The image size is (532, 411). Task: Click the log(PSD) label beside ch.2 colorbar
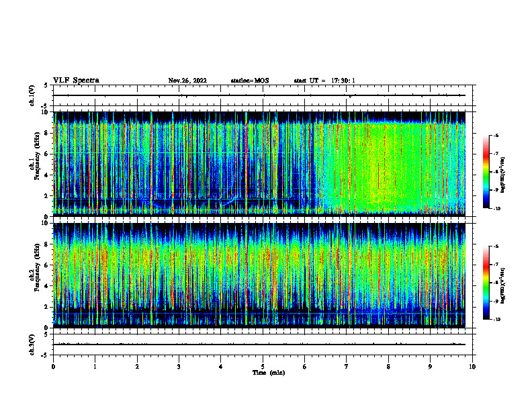[x=503, y=286]
